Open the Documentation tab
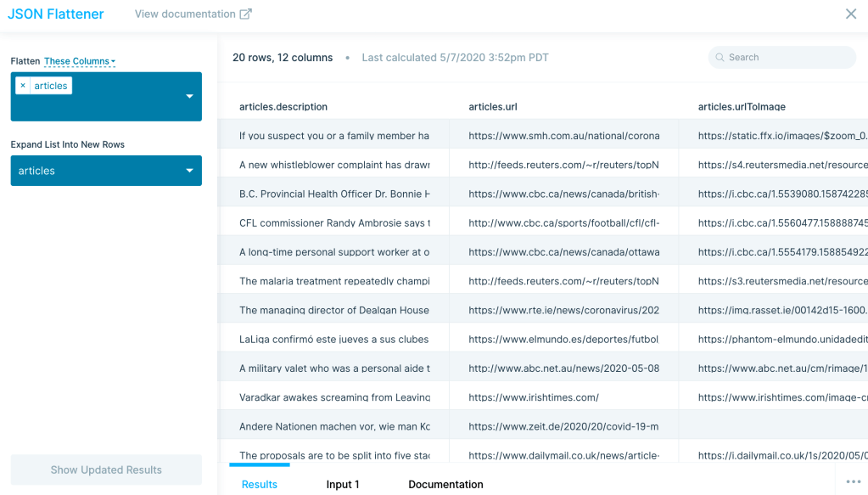 tap(445, 484)
